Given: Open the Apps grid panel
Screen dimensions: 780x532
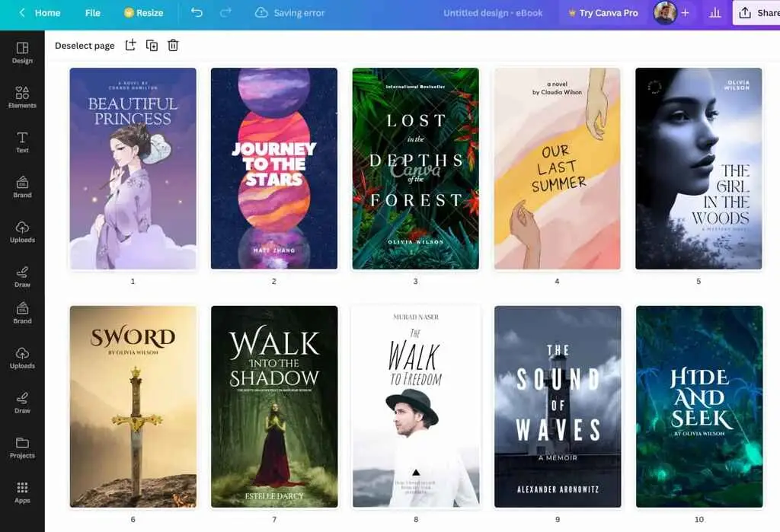Looking at the screenshot, I should coord(22,492).
